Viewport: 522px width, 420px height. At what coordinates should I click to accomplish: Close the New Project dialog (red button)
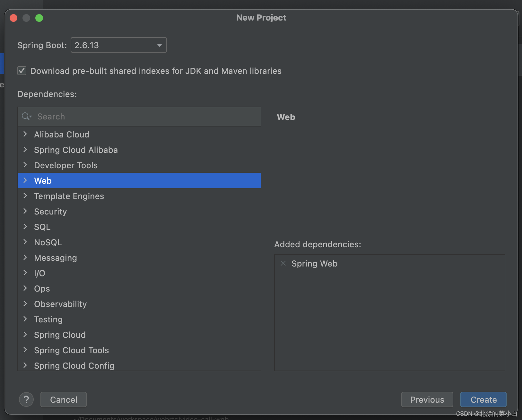[13, 18]
